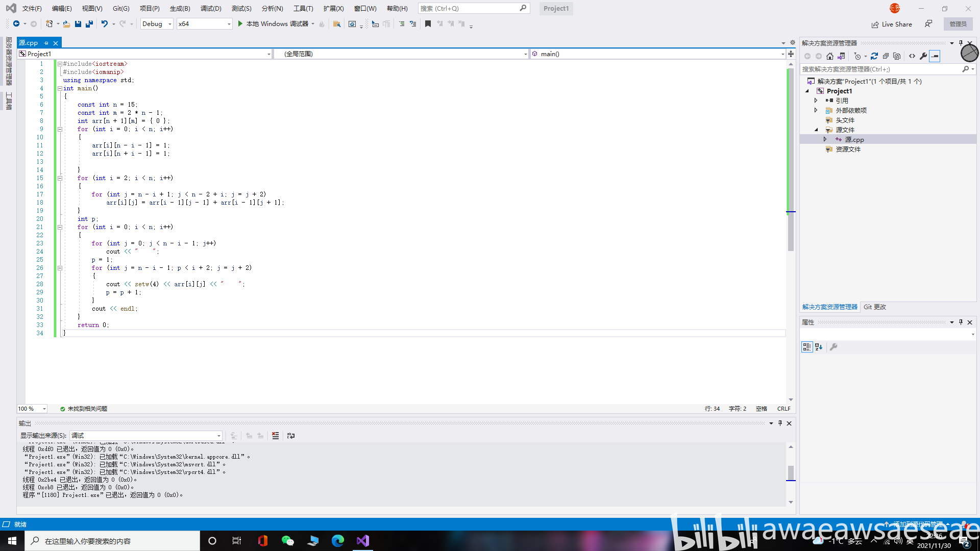
Task: Switch to the Git 更改 tab
Action: click(874, 307)
